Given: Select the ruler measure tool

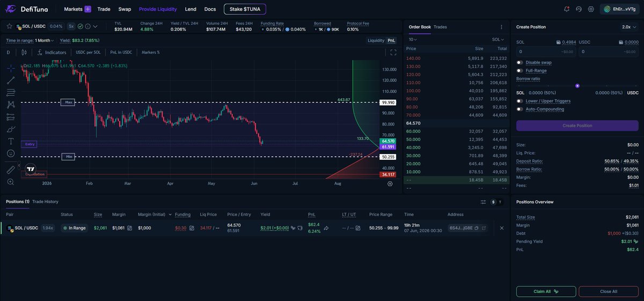Looking at the screenshot, I should 11,170.
